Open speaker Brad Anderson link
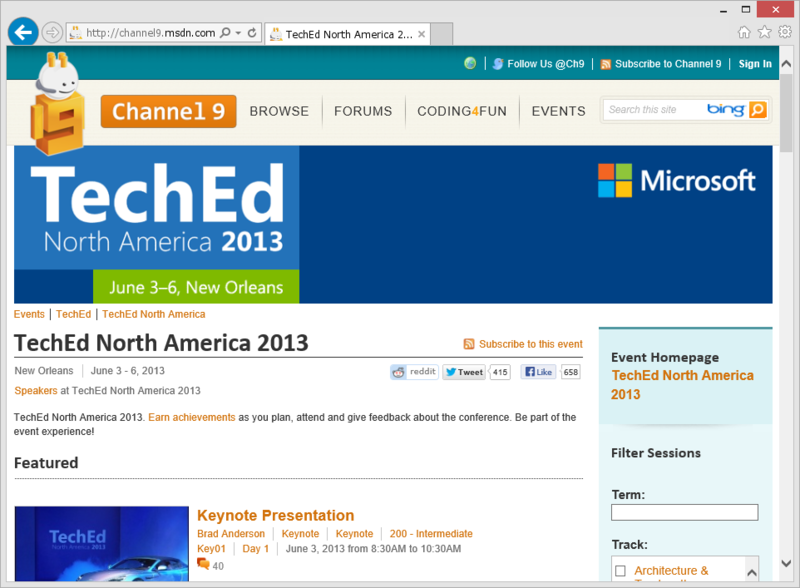Image resolution: width=800 pixels, height=588 pixels. (231, 533)
